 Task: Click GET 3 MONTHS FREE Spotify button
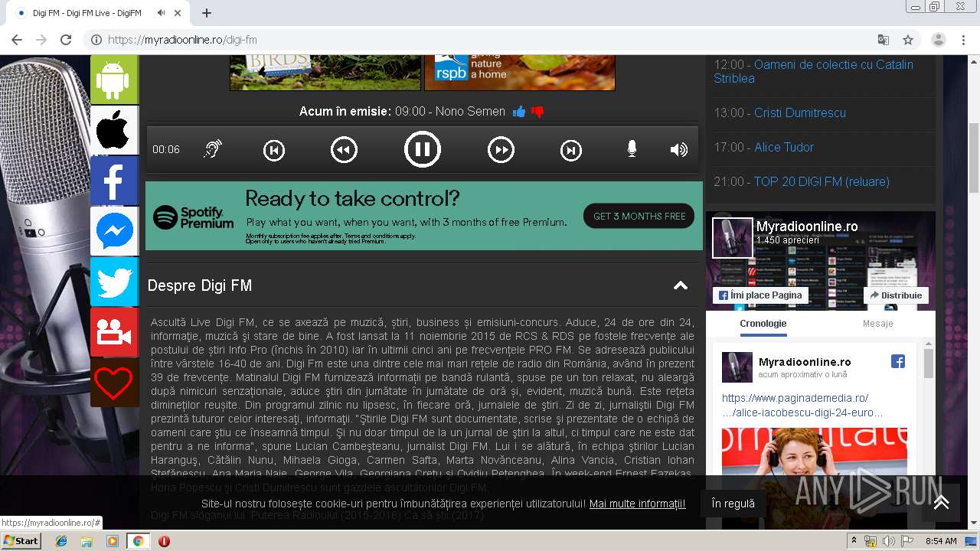pos(639,216)
